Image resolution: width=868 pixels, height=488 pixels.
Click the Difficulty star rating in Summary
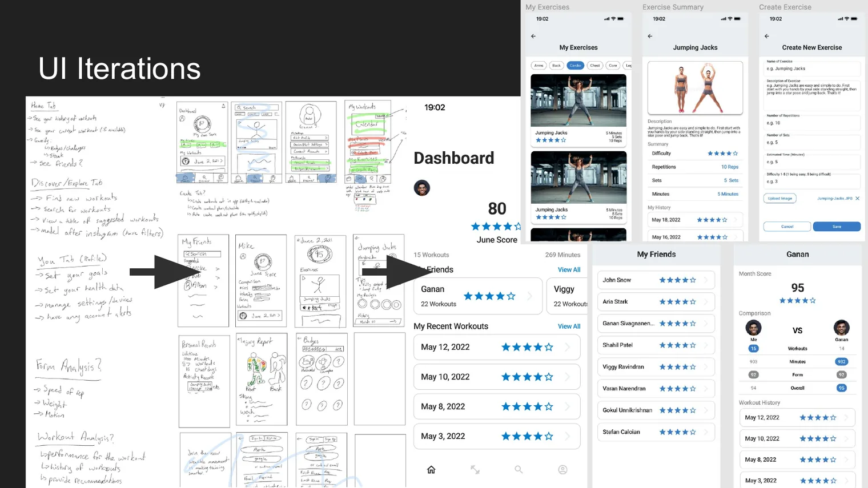tap(722, 154)
